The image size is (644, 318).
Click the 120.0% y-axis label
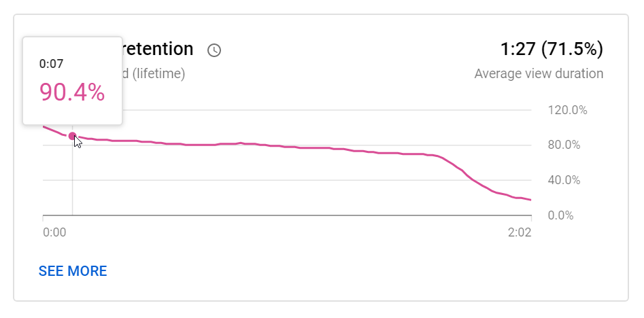click(x=567, y=110)
